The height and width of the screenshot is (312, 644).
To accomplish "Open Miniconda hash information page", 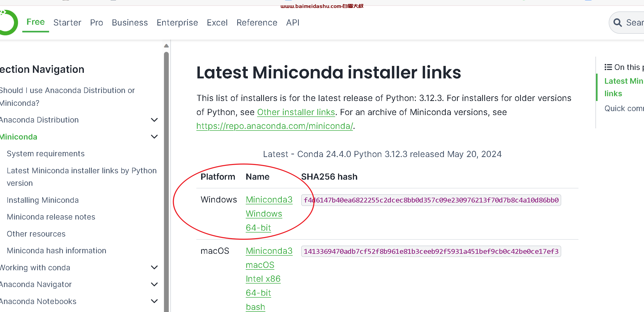I will pyautogui.click(x=57, y=251).
